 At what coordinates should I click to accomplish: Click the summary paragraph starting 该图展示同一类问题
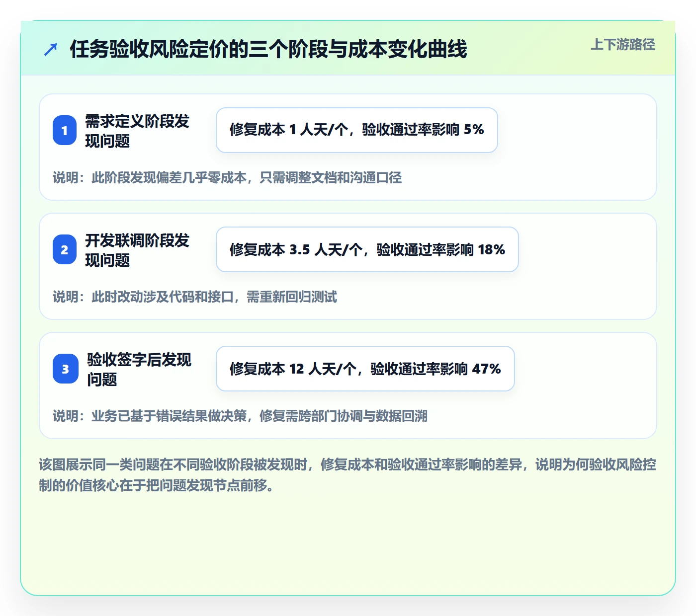[348, 475]
